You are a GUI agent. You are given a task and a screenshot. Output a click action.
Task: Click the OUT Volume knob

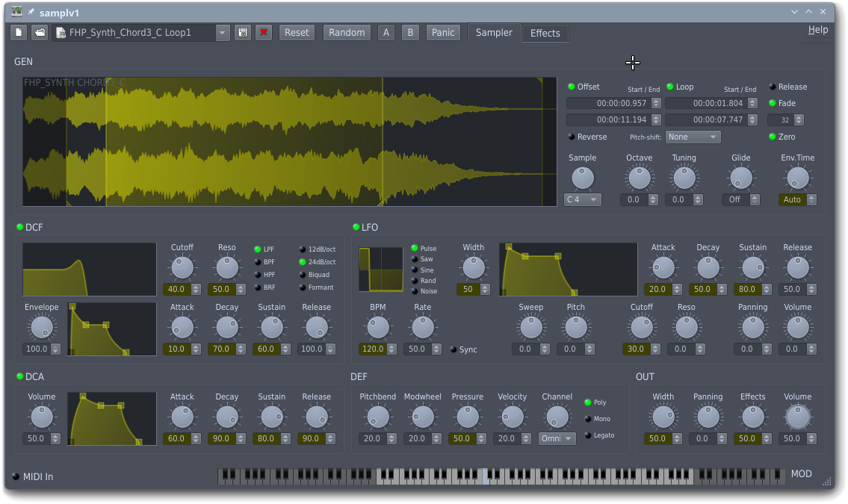[798, 417]
